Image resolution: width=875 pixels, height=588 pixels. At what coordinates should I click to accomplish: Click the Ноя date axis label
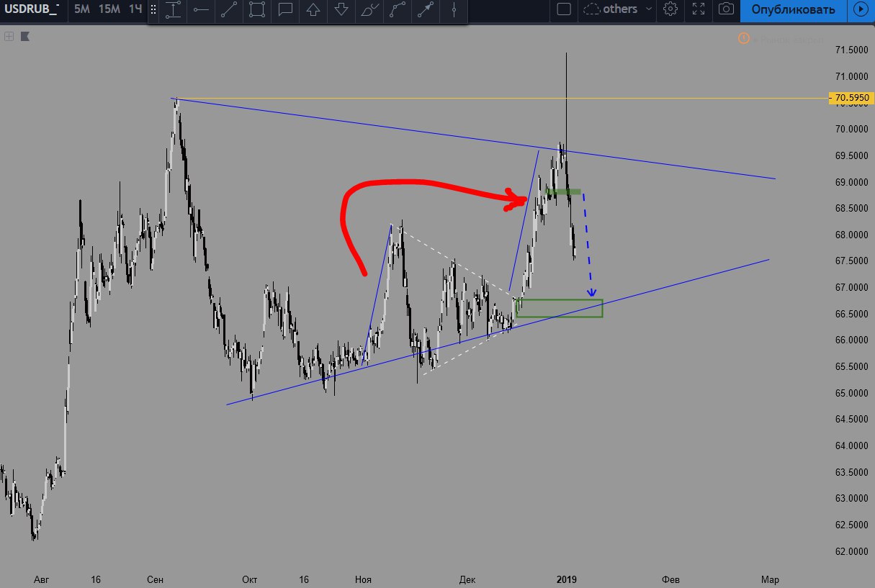coord(363,579)
